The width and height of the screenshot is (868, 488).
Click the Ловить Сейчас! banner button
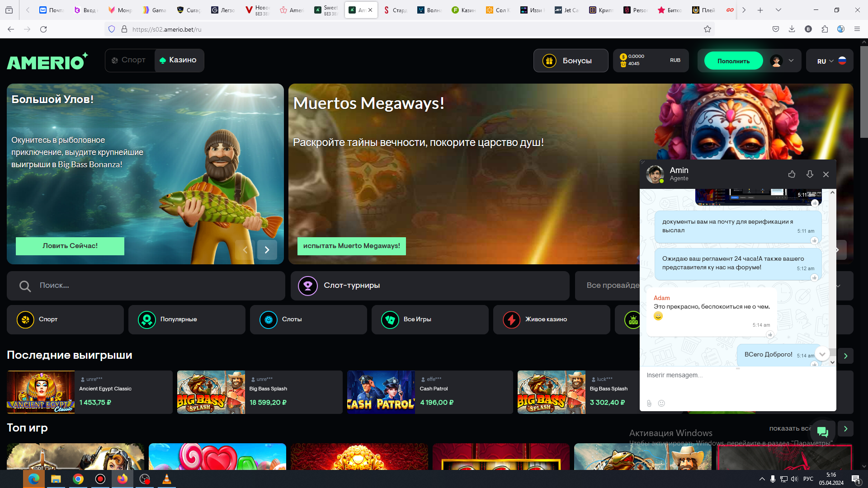70,246
